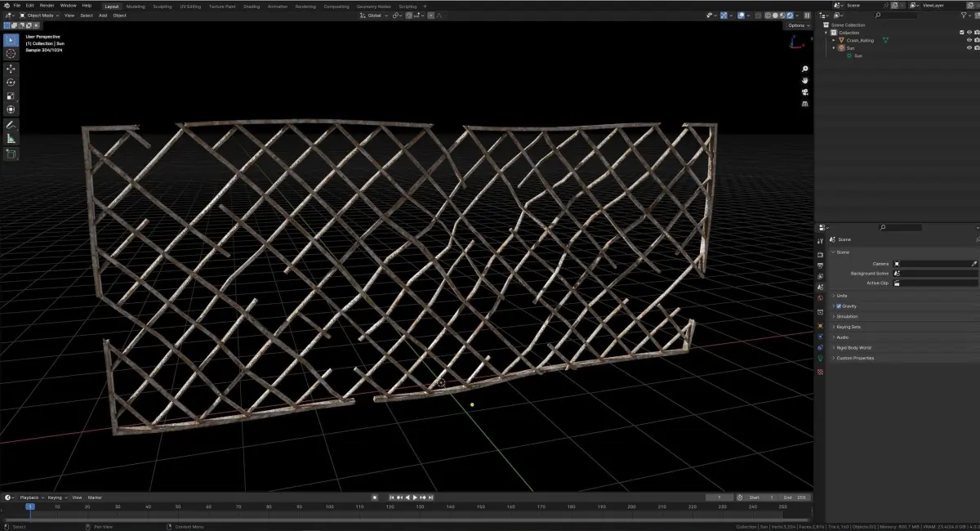Click the current frame number field
Image resolution: width=980 pixels, height=531 pixels.
pos(719,498)
